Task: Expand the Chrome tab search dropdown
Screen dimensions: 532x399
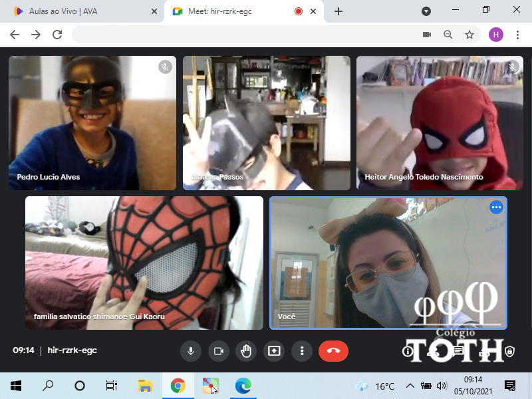Action: (426, 11)
